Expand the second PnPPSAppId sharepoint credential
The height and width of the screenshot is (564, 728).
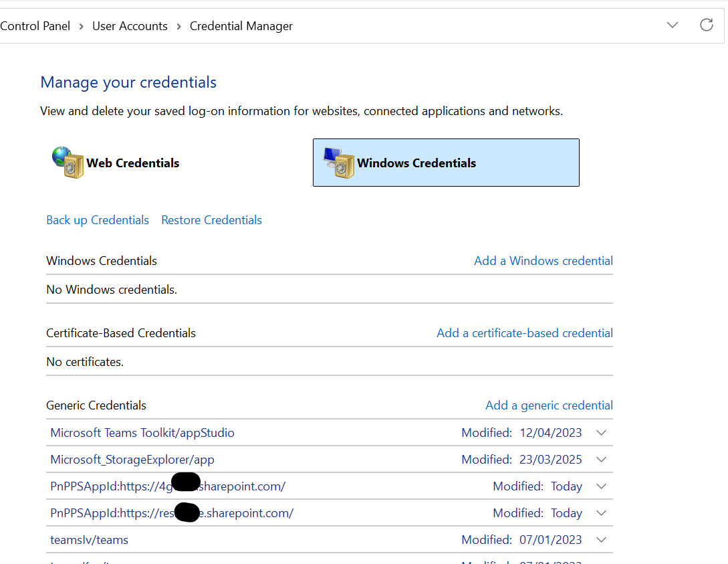point(600,513)
